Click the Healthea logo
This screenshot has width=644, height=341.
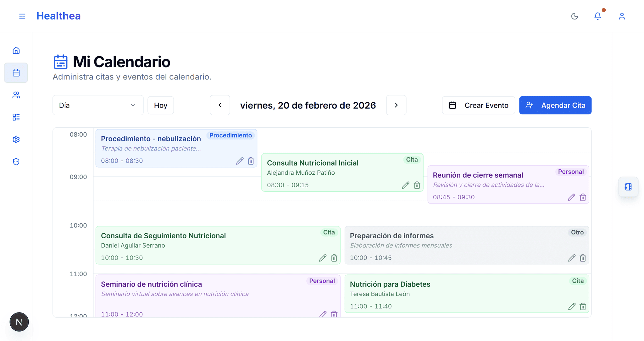[x=58, y=16]
